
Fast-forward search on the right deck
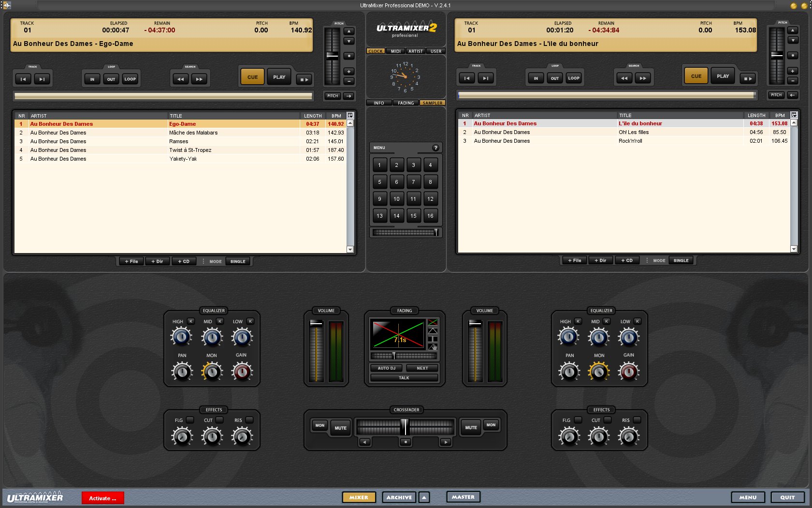pos(643,78)
